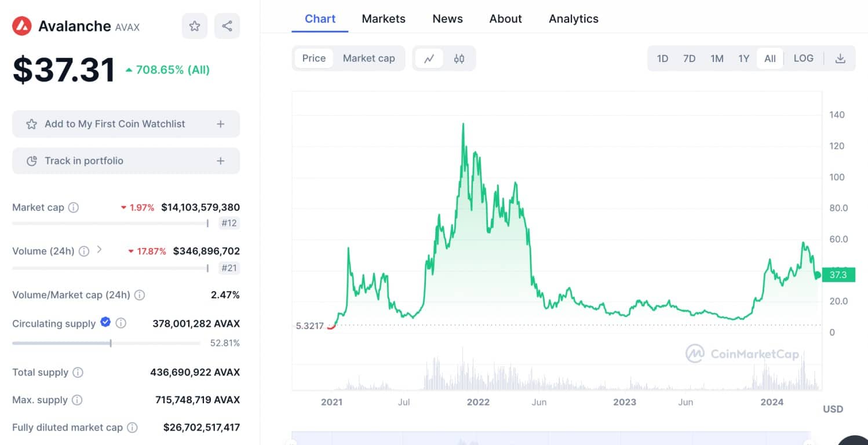Click the AVAX ticker symbol

click(x=127, y=27)
